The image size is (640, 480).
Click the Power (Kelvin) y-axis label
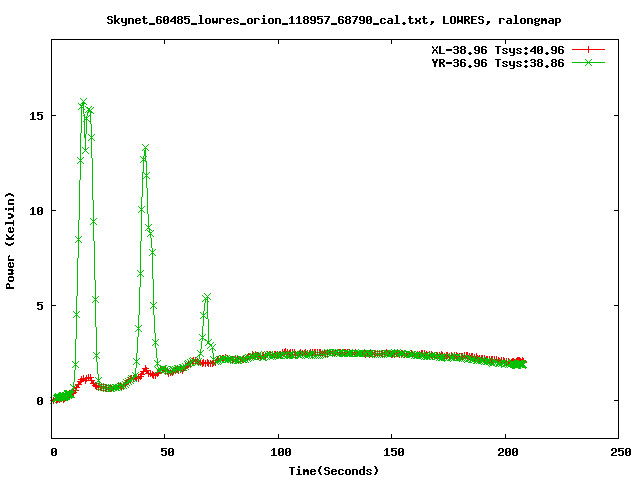(10, 241)
